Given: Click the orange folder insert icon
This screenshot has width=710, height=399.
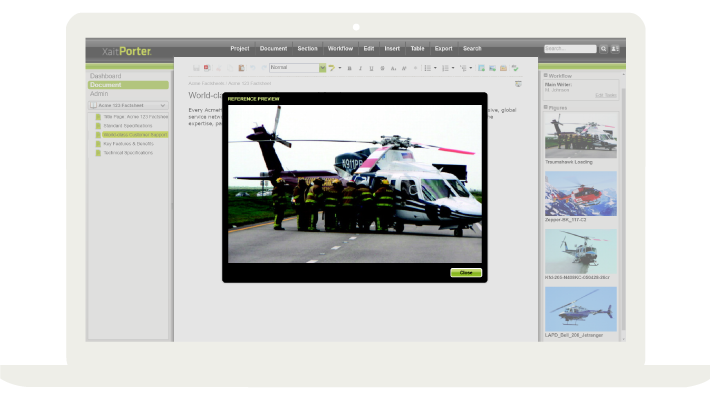Looking at the screenshot, I should coord(504,68).
